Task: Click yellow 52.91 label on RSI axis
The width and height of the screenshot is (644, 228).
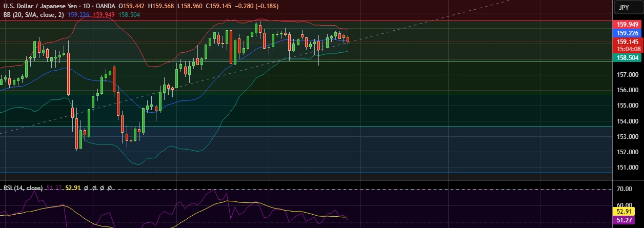Action: [625, 211]
